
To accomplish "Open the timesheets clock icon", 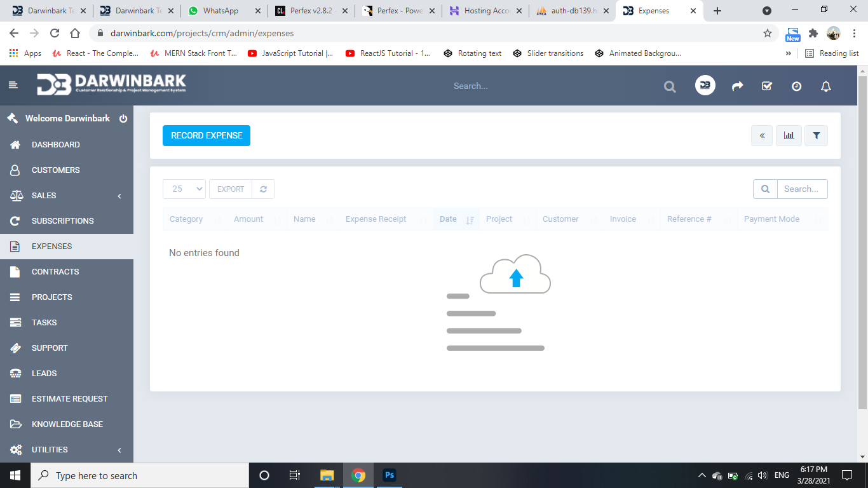I will (796, 86).
